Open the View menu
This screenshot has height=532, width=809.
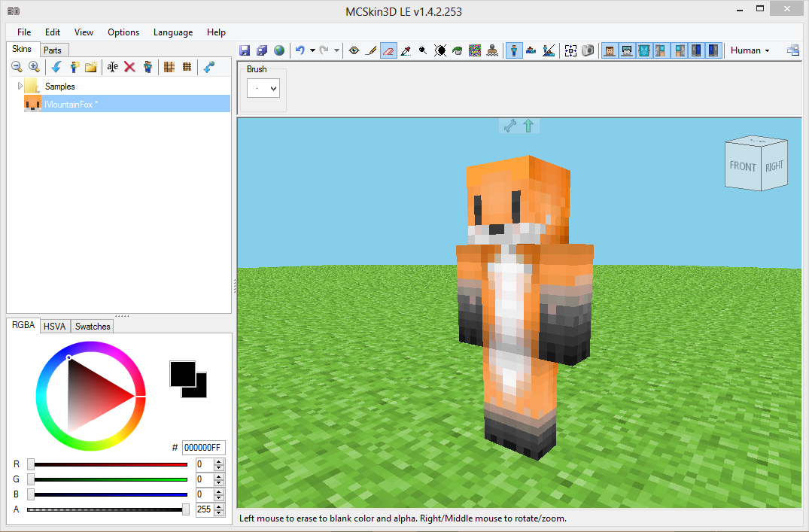pos(84,32)
